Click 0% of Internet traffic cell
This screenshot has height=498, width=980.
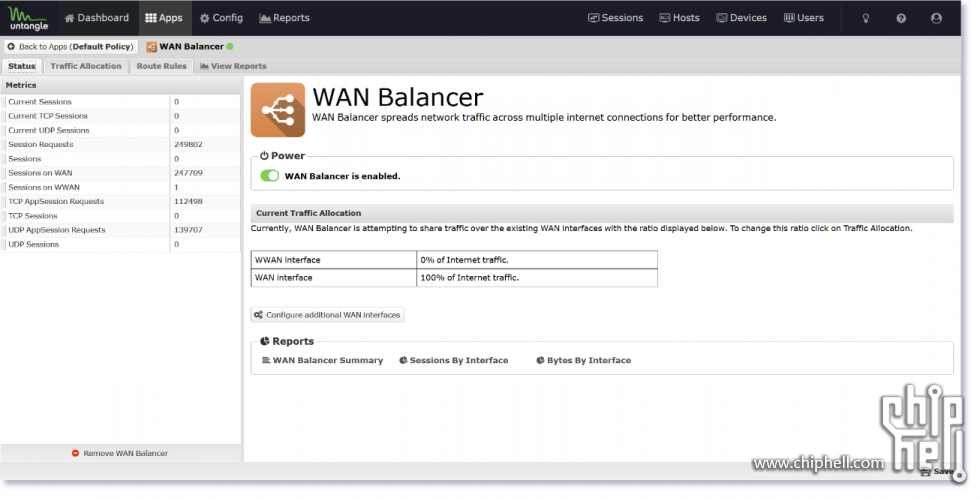pyautogui.click(x=537, y=260)
